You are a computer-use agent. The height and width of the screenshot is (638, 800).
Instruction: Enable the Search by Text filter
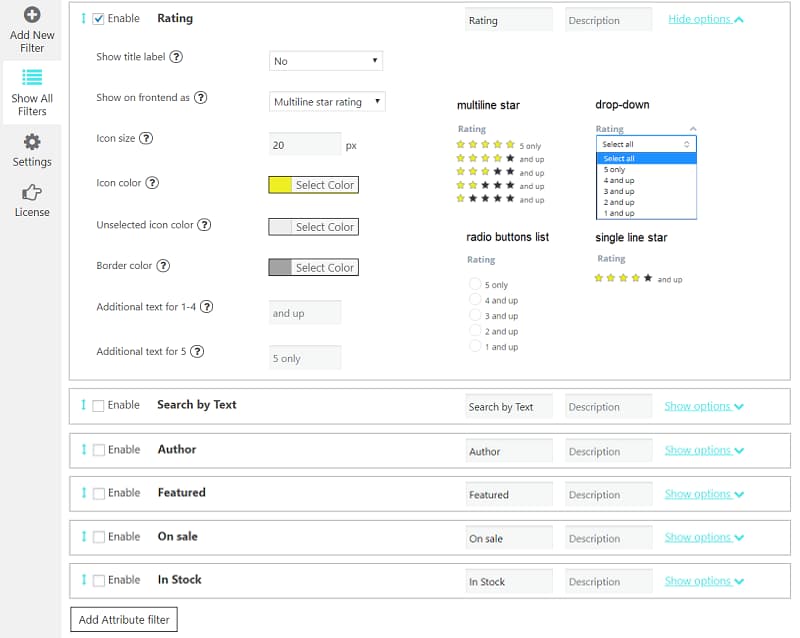coord(98,406)
